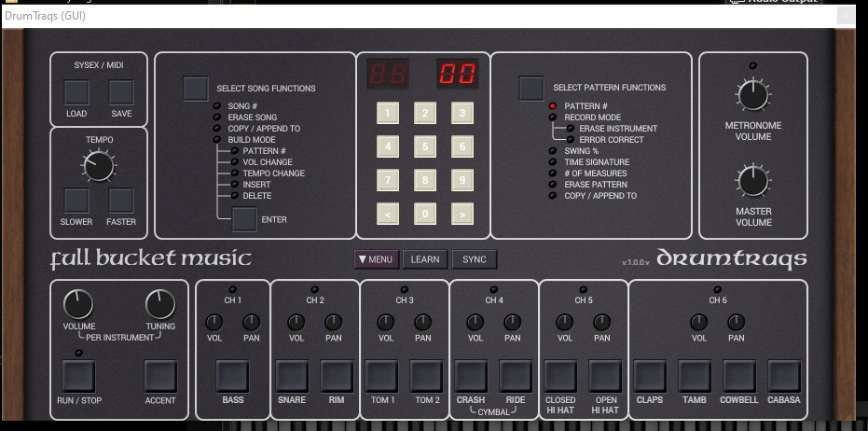Click the Enter button in song functions
The image size is (868, 431).
pyautogui.click(x=244, y=219)
